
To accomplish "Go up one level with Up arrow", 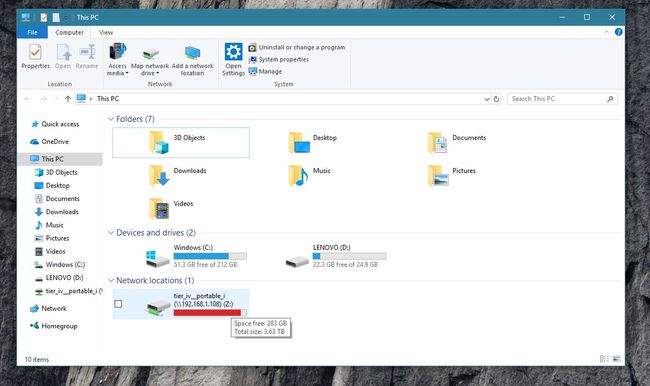I will (68, 99).
